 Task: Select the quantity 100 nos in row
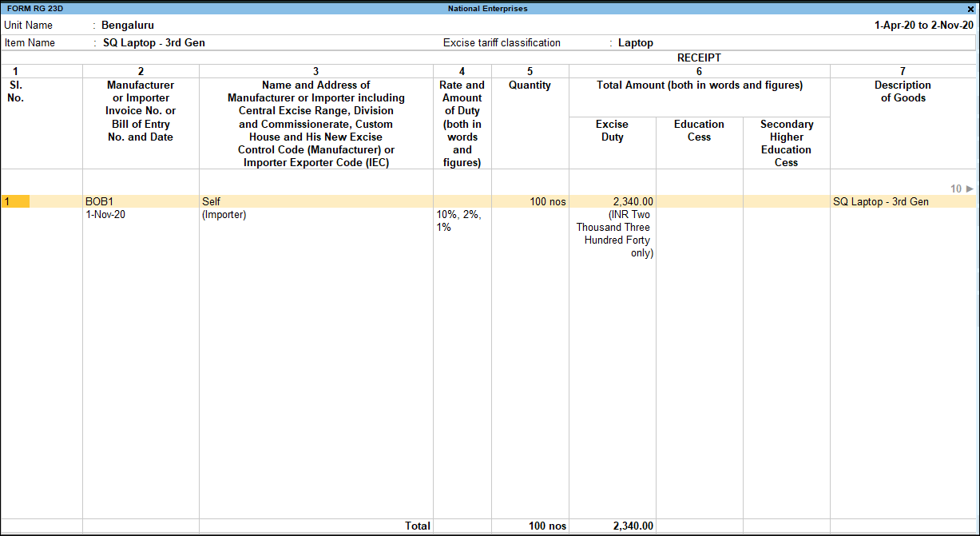click(548, 202)
